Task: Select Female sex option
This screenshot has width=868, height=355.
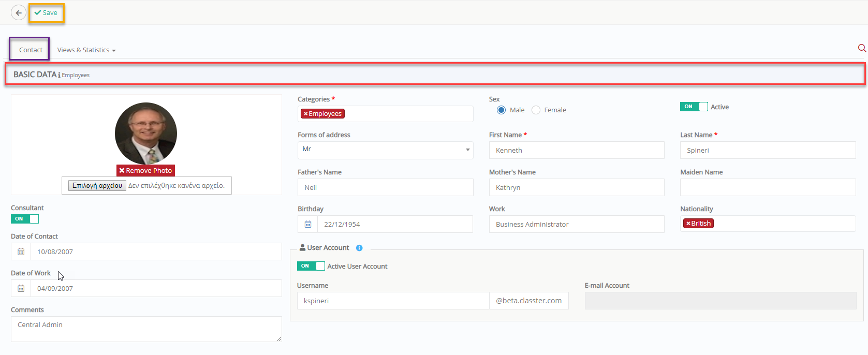Action: 536,110
